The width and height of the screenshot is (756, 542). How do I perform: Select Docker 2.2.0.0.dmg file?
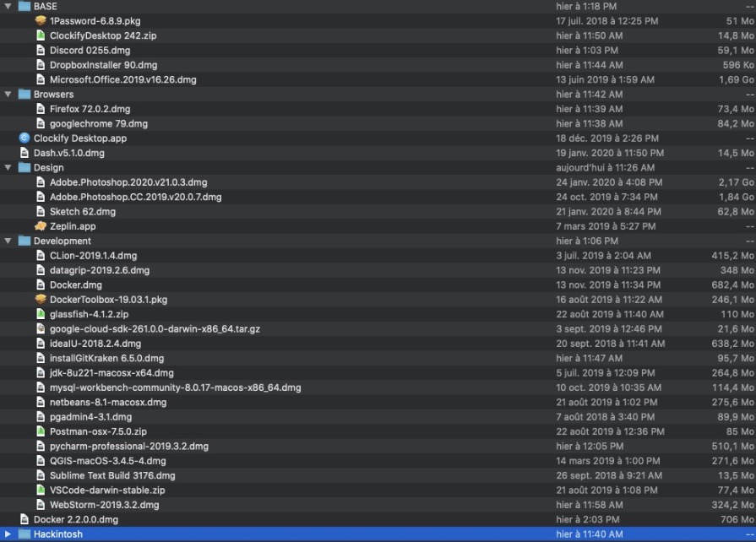75,519
